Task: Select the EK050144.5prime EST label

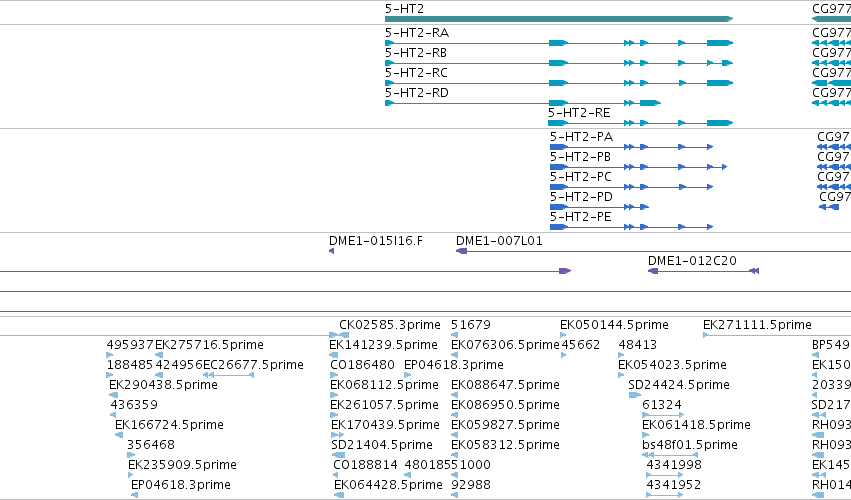Action: click(614, 325)
